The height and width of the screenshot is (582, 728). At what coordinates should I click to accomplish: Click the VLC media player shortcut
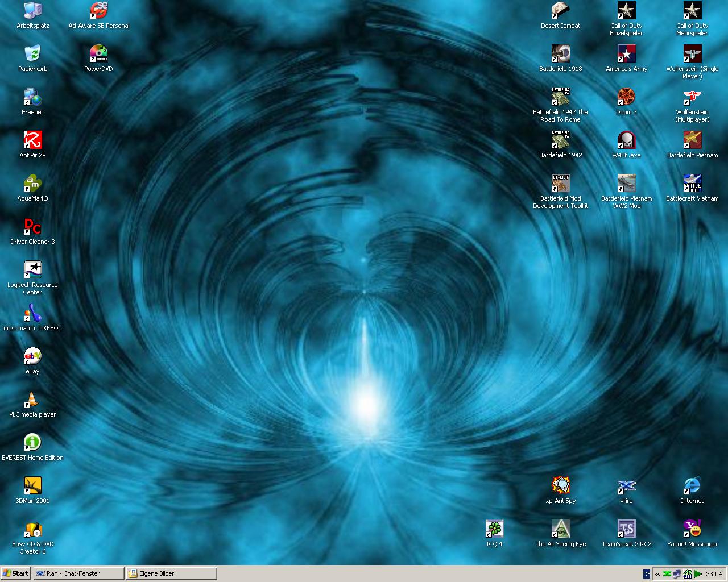click(32, 400)
